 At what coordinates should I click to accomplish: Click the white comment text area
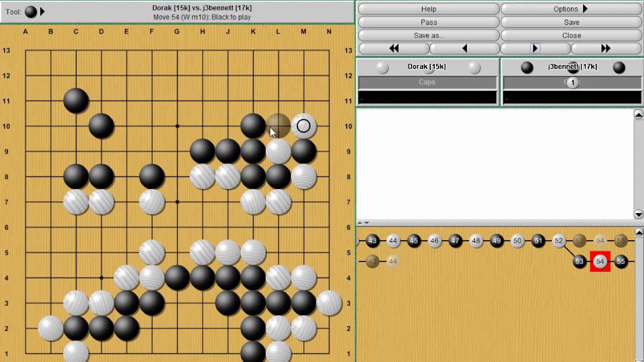[495, 164]
